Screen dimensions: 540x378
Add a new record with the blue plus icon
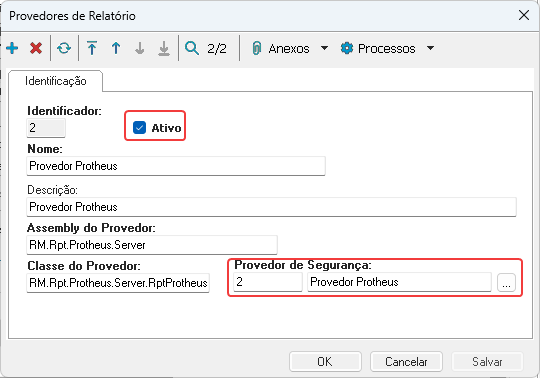(x=12, y=48)
